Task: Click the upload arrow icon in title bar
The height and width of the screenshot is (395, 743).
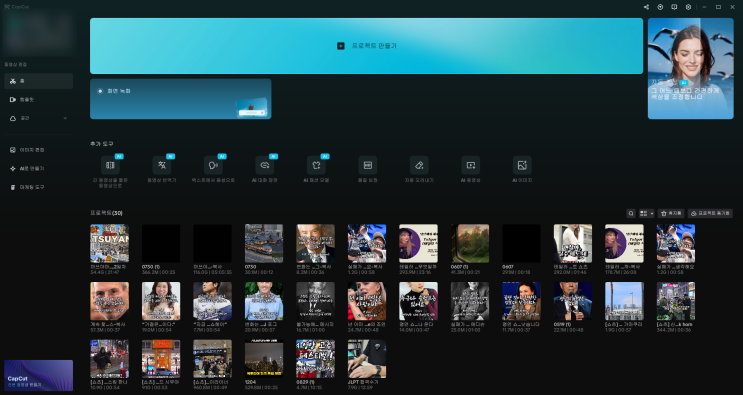Action: 660,7
